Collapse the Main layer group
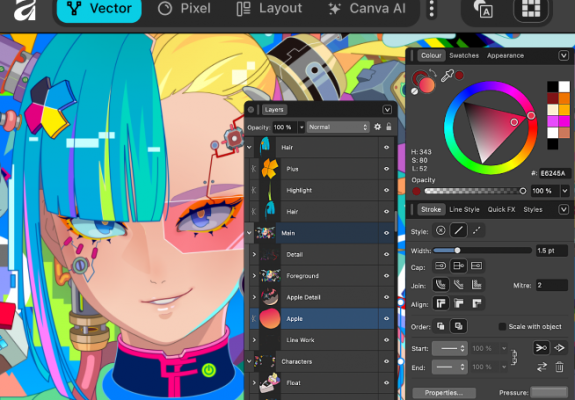575x400 pixels. 249,233
